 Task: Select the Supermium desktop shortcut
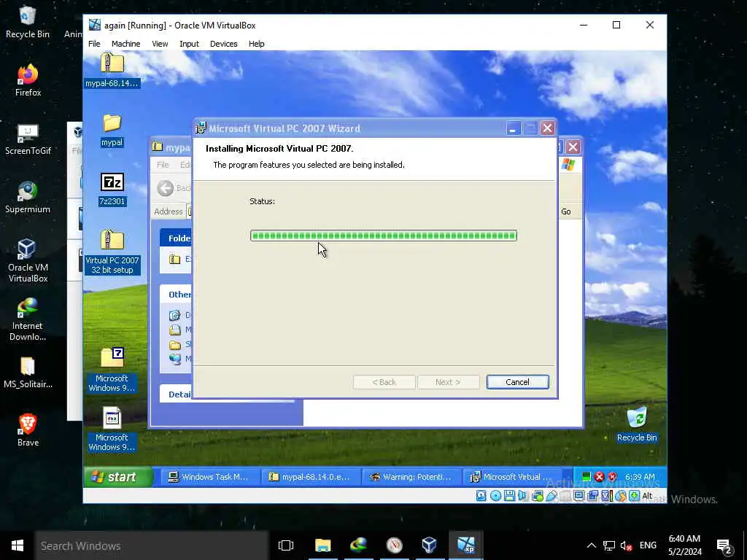point(28,197)
